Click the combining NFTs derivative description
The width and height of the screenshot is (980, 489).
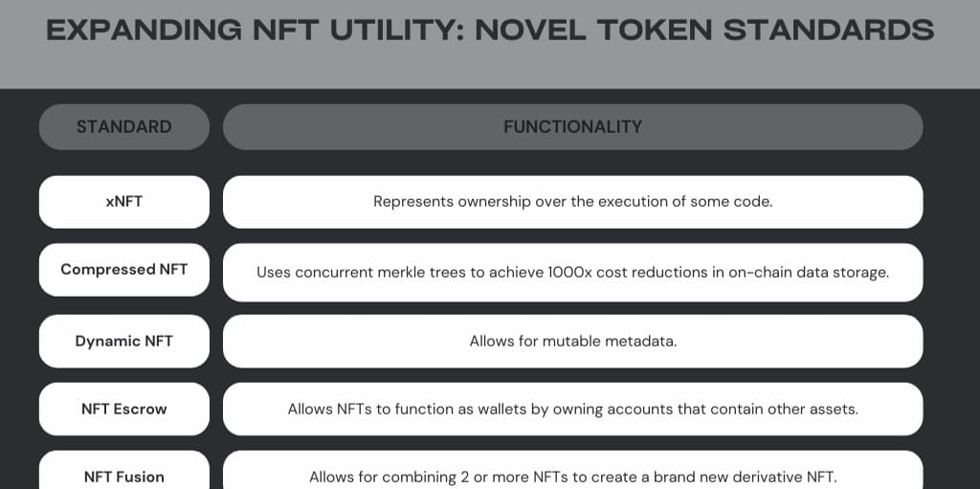click(572, 477)
